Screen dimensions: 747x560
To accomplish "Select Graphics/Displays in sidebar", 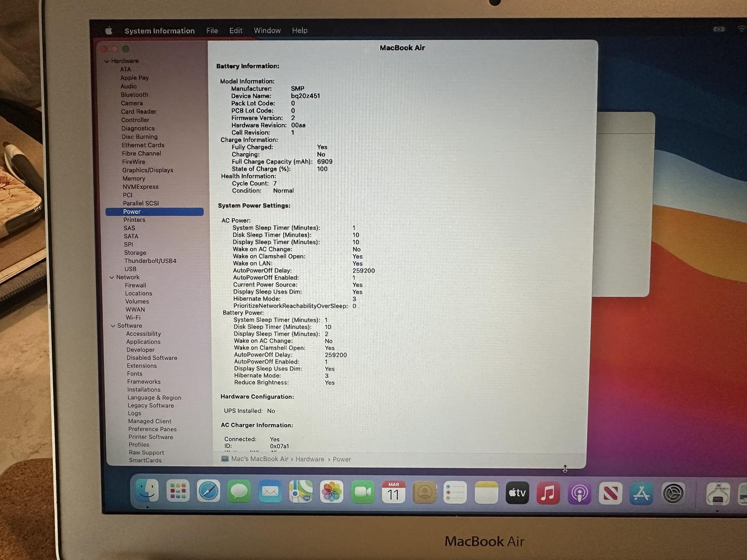I will 148,170.
